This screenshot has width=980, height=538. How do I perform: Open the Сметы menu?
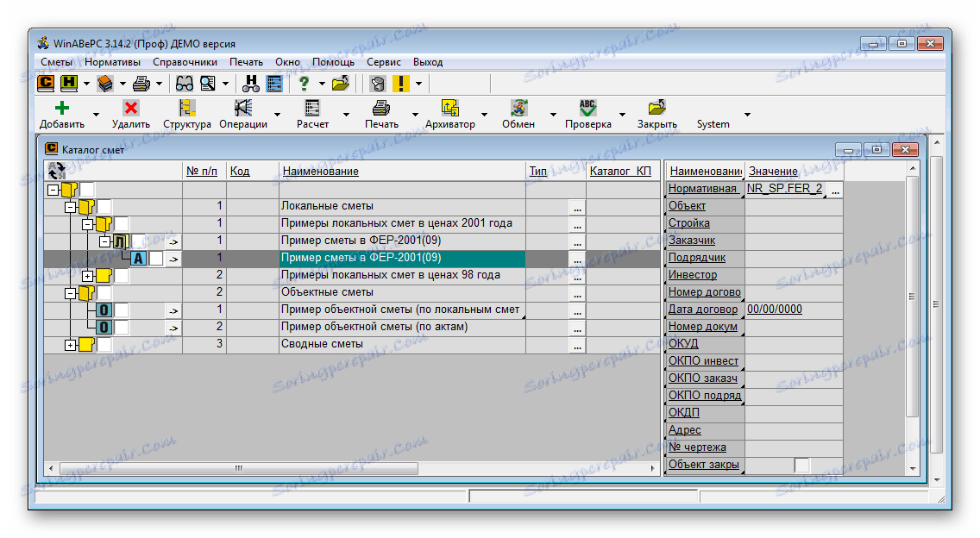(x=57, y=62)
